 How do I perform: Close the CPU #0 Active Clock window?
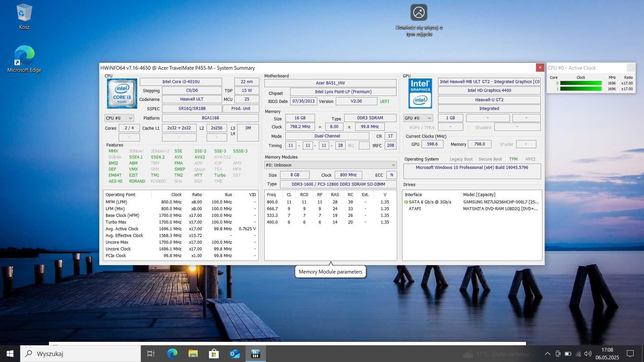631,68
